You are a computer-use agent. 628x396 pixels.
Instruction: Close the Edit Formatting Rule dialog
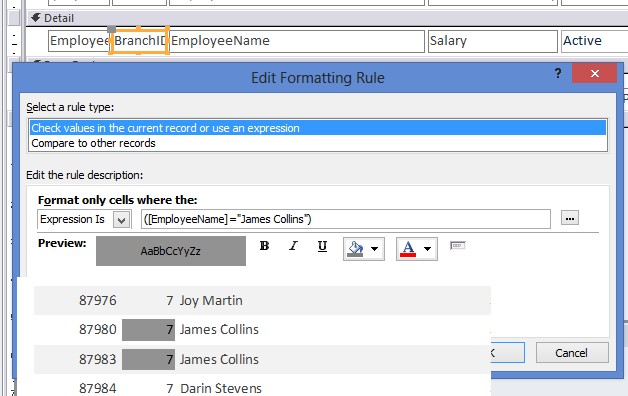coord(594,73)
